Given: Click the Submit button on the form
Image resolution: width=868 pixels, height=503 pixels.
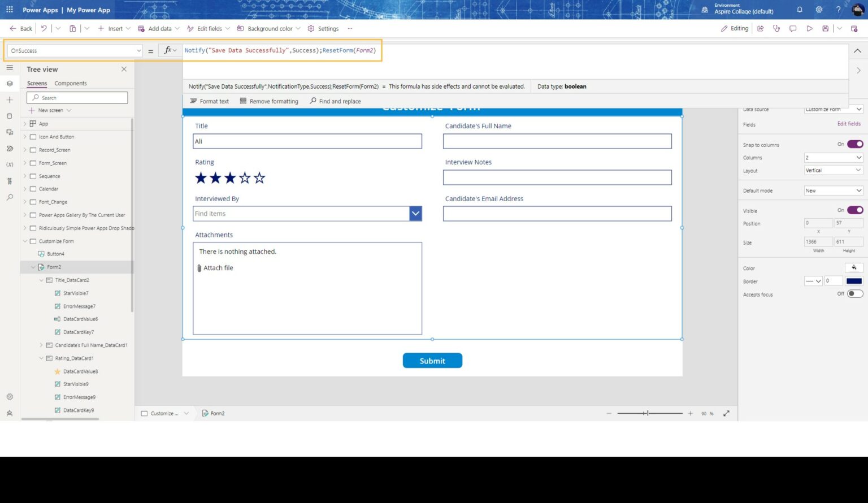Looking at the screenshot, I should (x=432, y=361).
